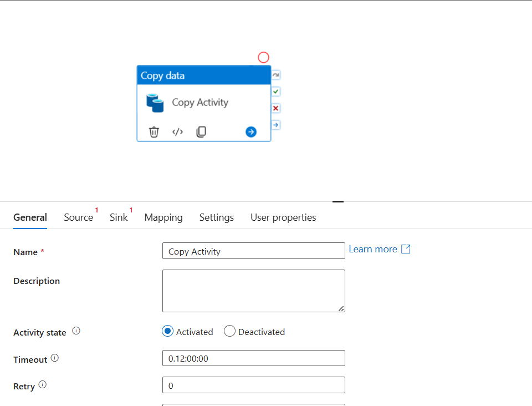Switch to the Sink tab

click(x=119, y=217)
